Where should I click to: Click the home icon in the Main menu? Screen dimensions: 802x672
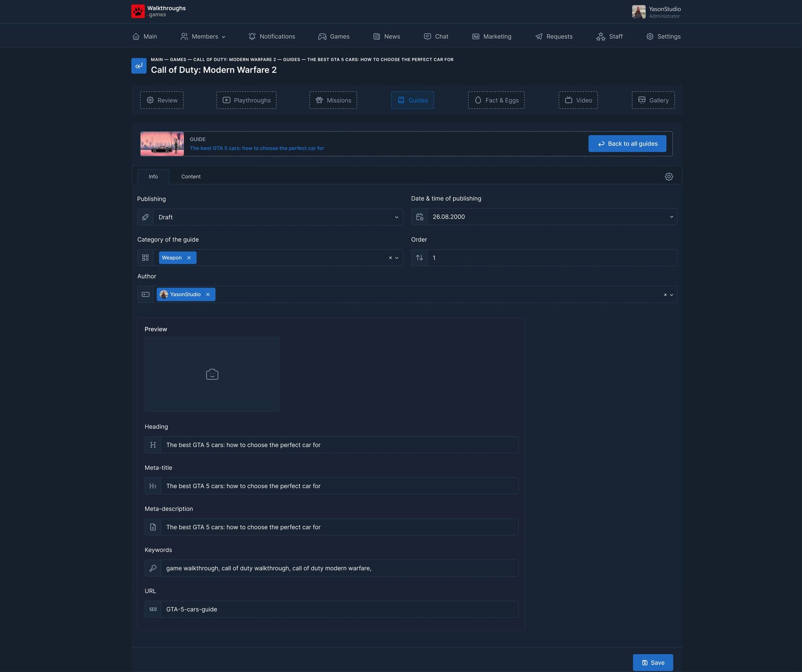tap(136, 36)
